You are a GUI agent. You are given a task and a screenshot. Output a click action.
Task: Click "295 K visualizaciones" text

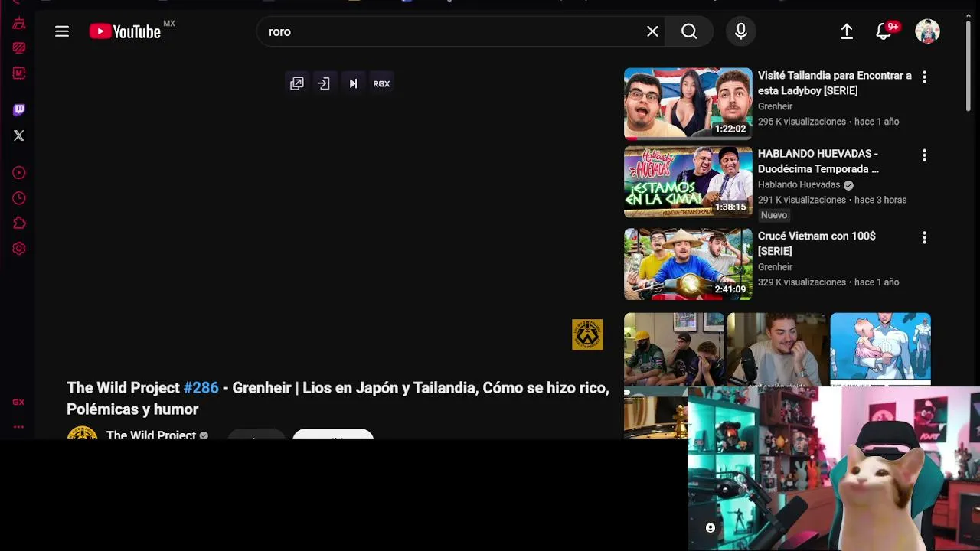pyautogui.click(x=802, y=122)
